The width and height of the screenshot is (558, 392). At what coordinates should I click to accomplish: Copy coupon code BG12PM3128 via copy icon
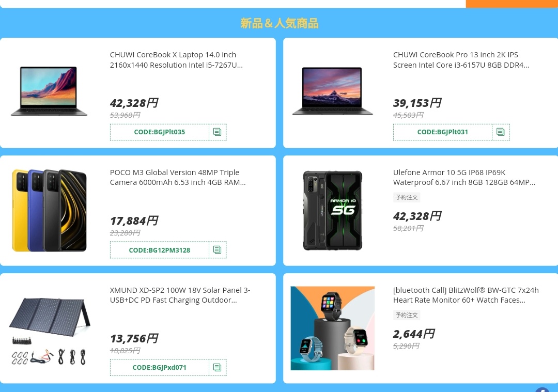[x=218, y=250]
